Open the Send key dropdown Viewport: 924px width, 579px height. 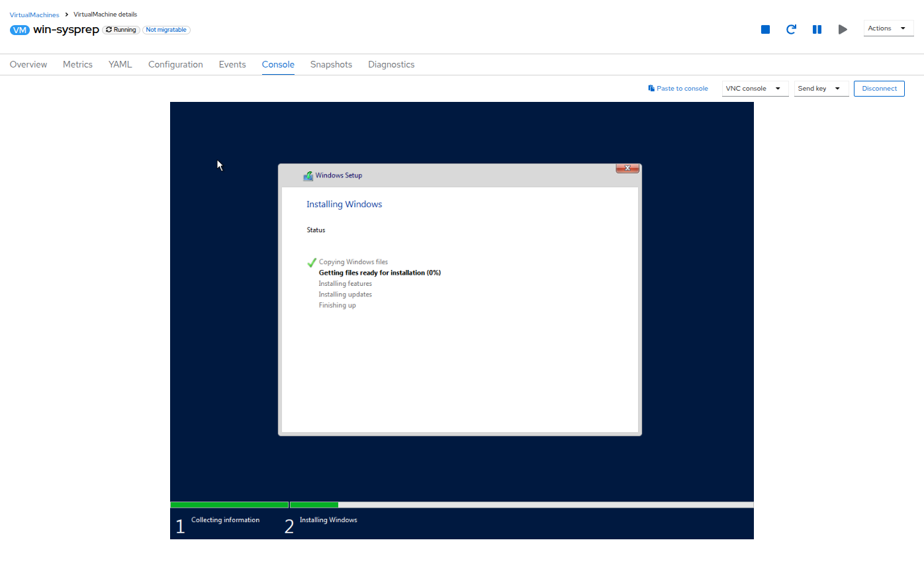click(821, 89)
